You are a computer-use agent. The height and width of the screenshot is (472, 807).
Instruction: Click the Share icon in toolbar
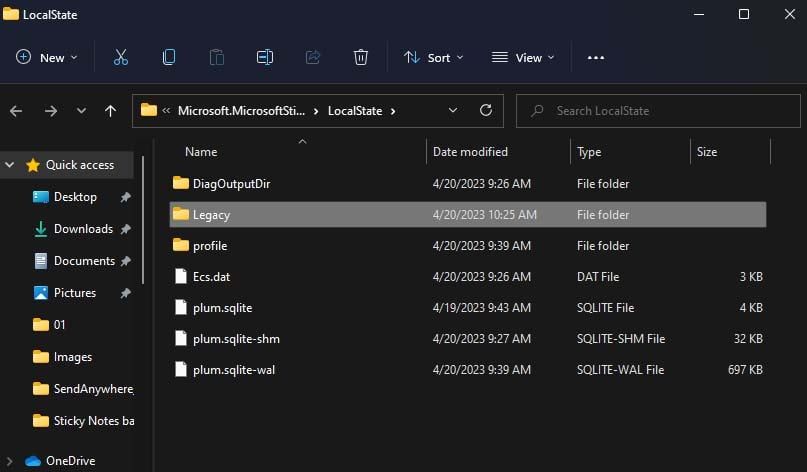coord(313,58)
